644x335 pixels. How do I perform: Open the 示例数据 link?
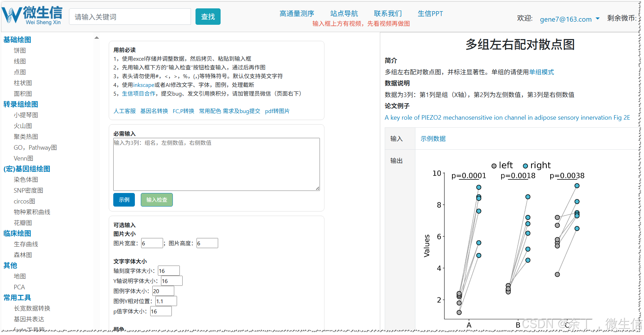[433, 139]
